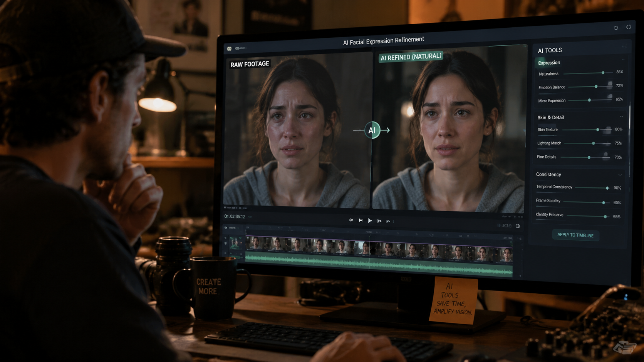
Task: Click the Play button under the preview
Action: (x=370, y=220)
